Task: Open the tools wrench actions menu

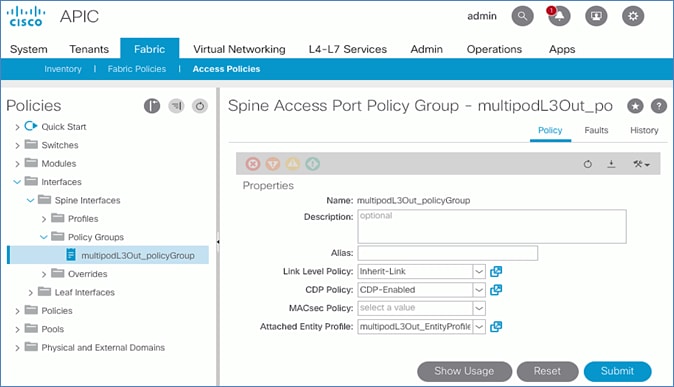Action: 641,164
